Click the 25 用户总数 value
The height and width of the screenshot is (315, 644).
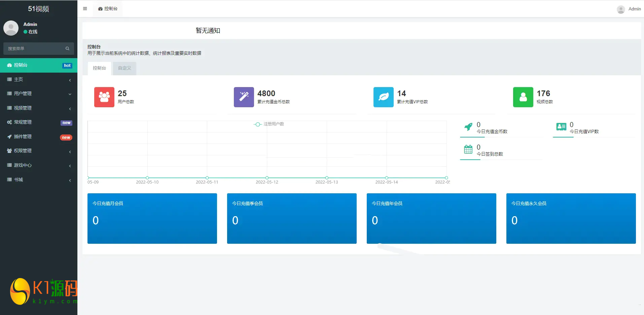click(122, 93)
